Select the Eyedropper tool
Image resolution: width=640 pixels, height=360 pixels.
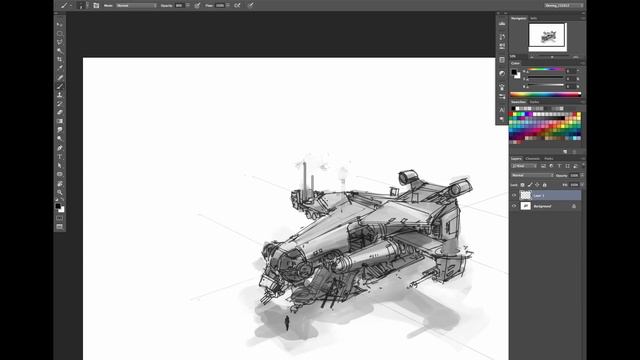(60, 68)
